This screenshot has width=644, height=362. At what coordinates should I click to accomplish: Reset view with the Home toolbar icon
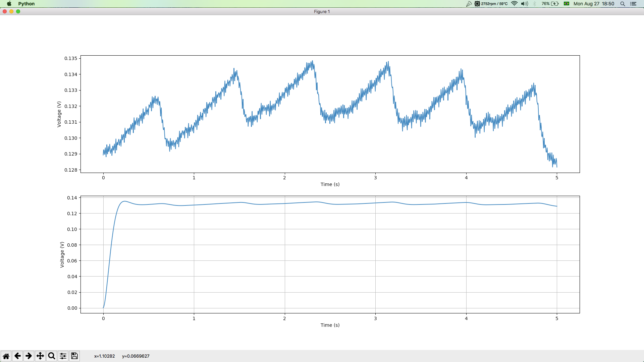click(6, 356)
